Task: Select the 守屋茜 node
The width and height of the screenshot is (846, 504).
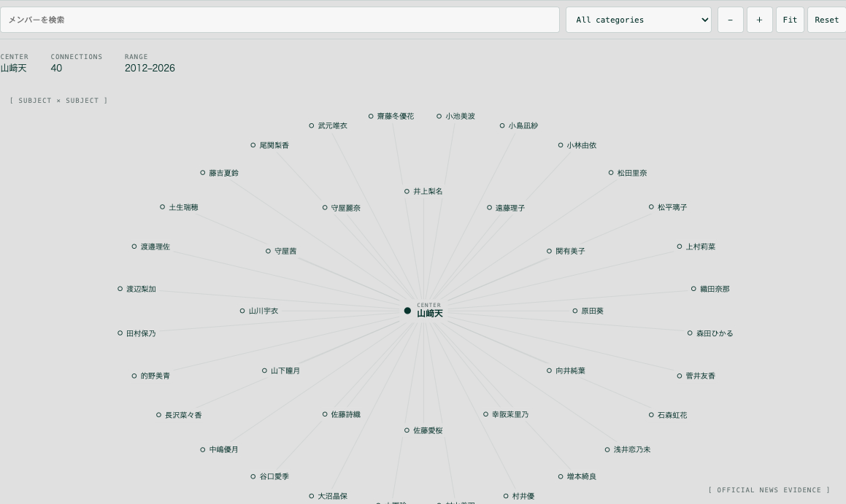Action: click(x=280, y=251)
